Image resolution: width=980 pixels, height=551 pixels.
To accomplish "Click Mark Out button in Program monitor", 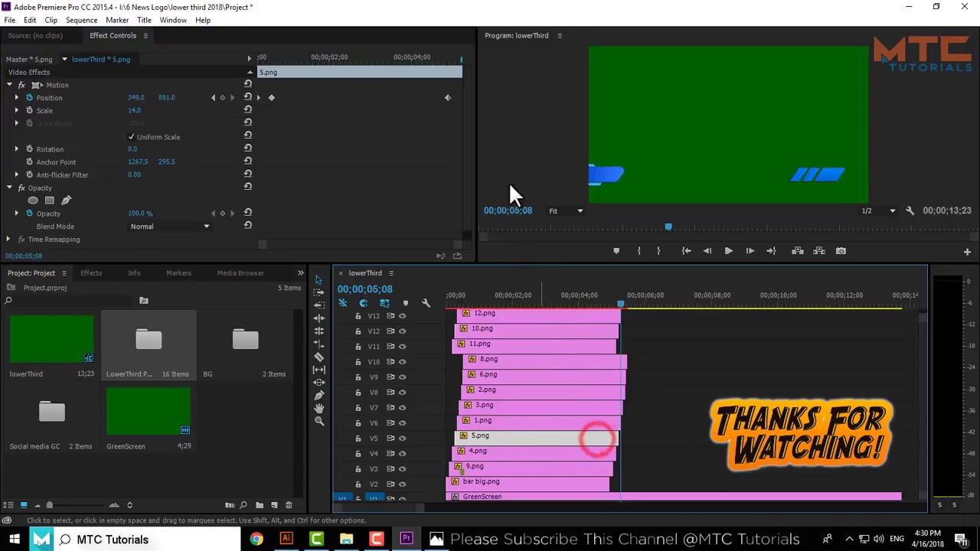I will tap(658, 251).
